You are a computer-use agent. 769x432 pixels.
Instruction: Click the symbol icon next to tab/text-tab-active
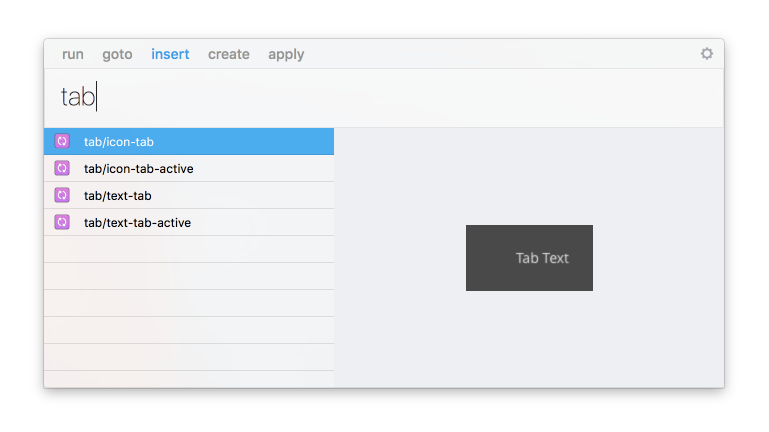coord(61,222)
